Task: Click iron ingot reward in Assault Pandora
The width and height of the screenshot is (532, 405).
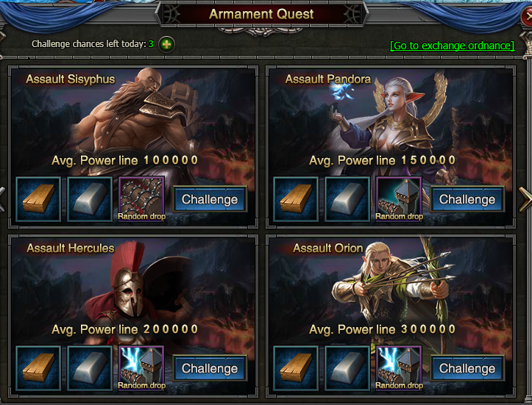Action: (x=347, y=199)
